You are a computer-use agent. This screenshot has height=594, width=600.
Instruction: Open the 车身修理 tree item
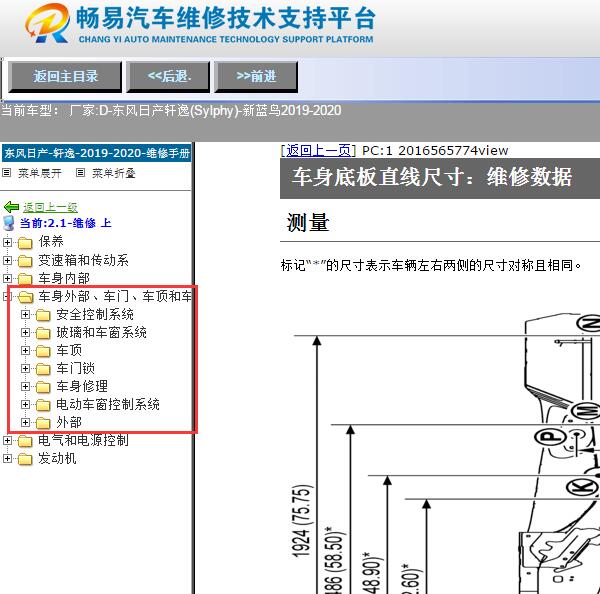pos(82,386)
